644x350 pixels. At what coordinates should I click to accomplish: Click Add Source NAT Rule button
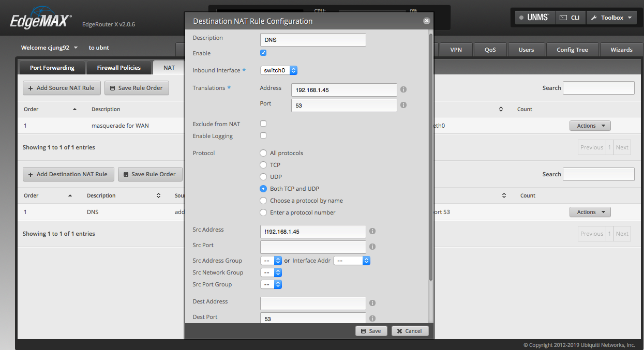pos(61,88)
